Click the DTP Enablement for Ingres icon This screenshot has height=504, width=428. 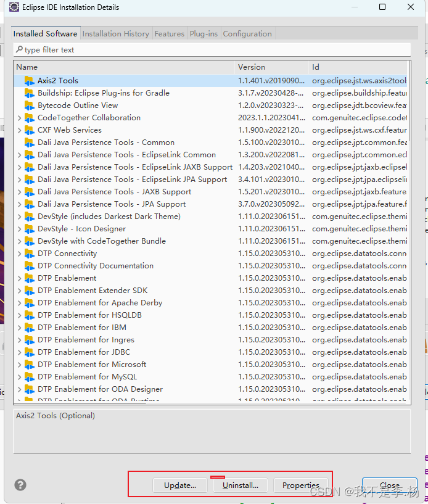[29, 340]
